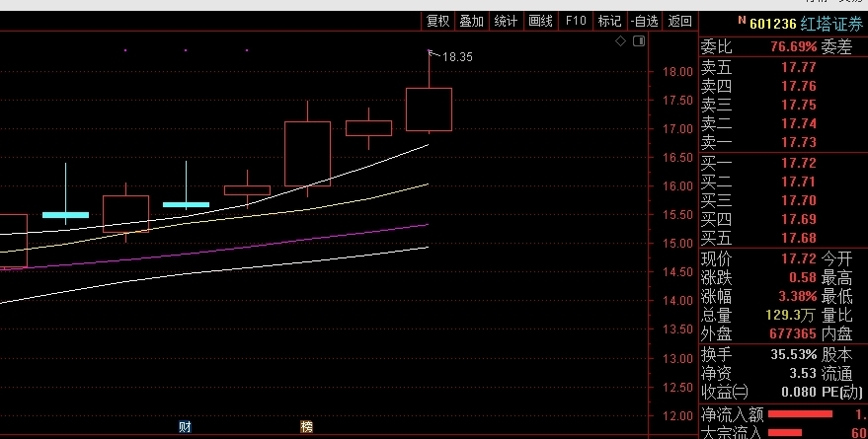
Task: Remove stock via -自选 button
Action: pos(643,21)
